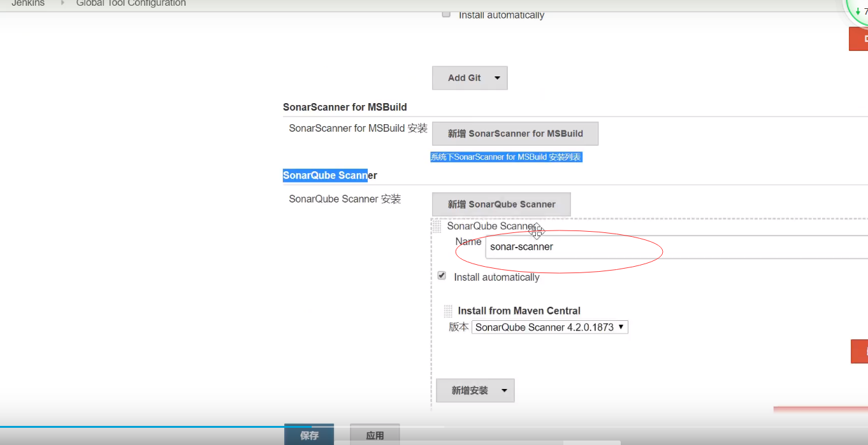Click the 版本 version label

459,327
